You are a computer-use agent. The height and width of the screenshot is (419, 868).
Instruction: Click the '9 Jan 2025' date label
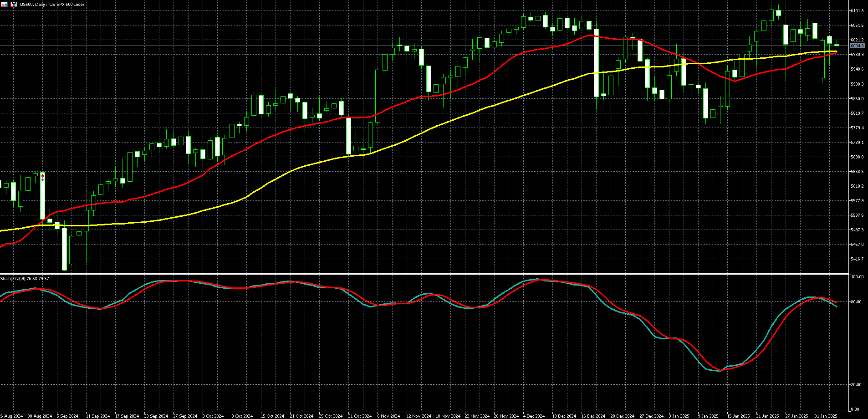[x=708, y=416]
